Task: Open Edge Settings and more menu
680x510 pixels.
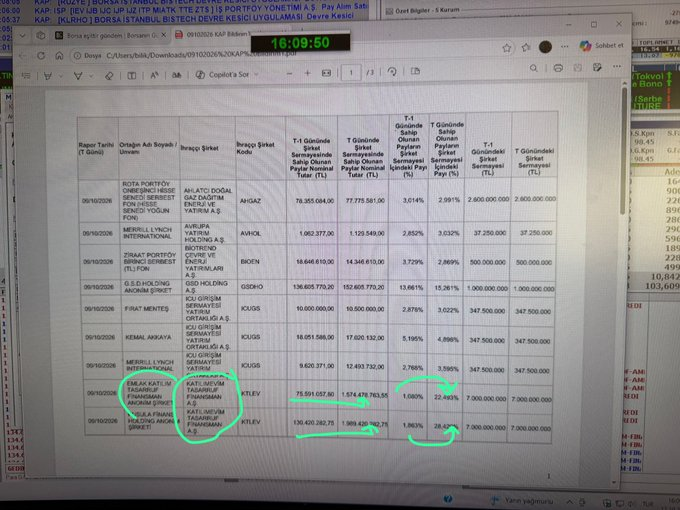Action: click(x=564, y=46)
